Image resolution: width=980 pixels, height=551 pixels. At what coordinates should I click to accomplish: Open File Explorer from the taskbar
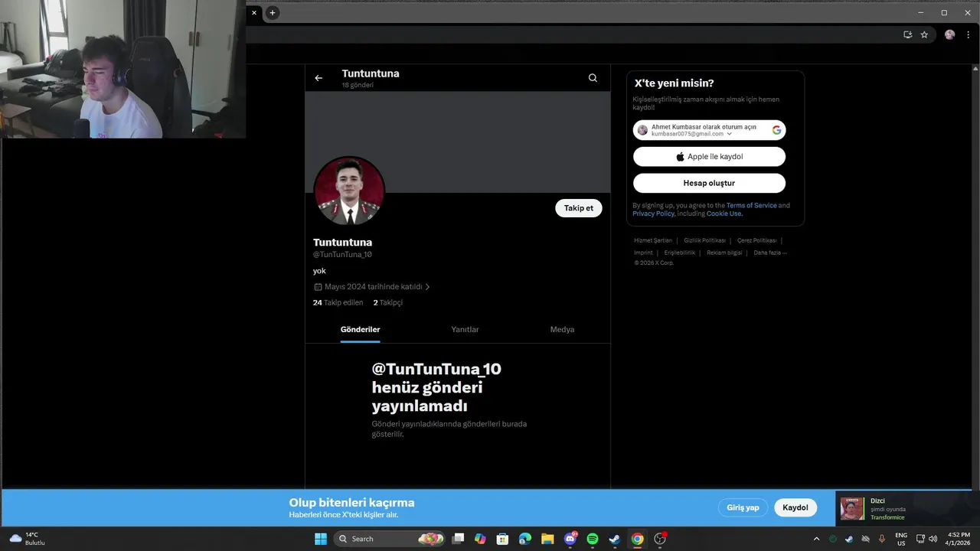click(x=547, y=539)
